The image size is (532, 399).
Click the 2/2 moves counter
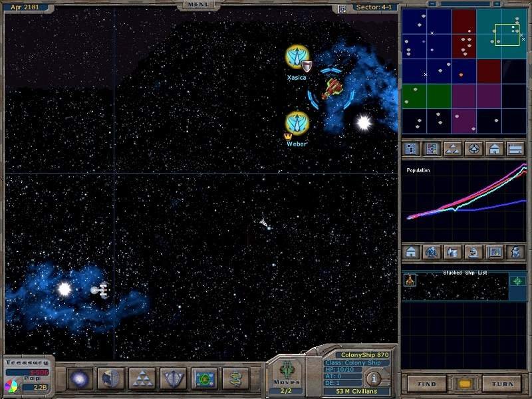(286, 390)
